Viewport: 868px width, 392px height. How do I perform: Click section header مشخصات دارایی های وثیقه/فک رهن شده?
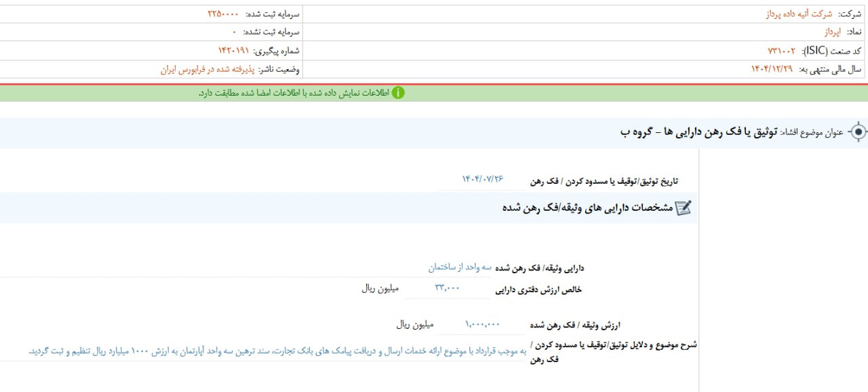point(587,208)
